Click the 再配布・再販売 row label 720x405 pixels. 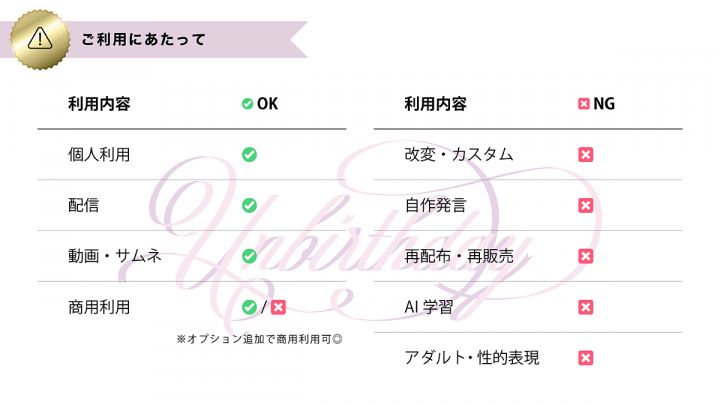[x=459, y=256]
